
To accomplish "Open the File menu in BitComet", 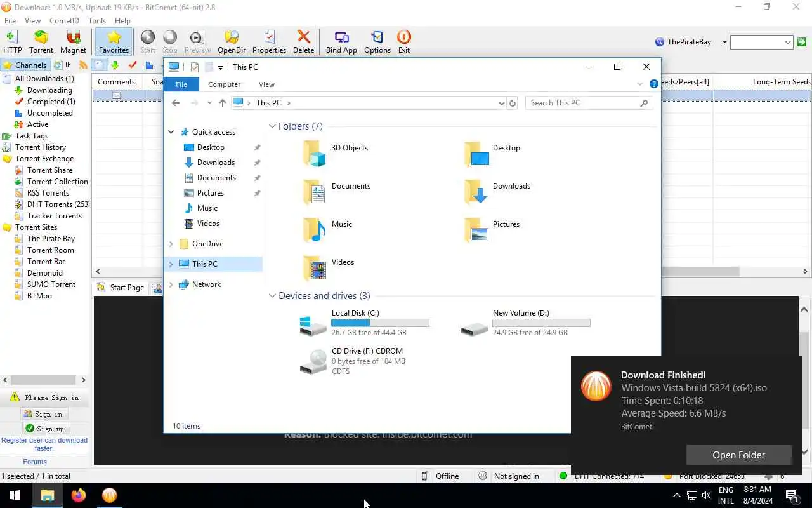I will tap(10, 21).
